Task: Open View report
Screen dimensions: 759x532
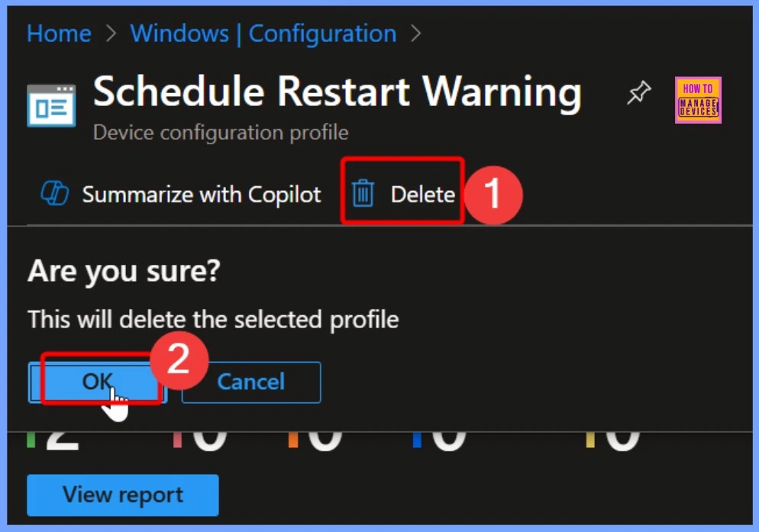Action: (x=122, y=495)
